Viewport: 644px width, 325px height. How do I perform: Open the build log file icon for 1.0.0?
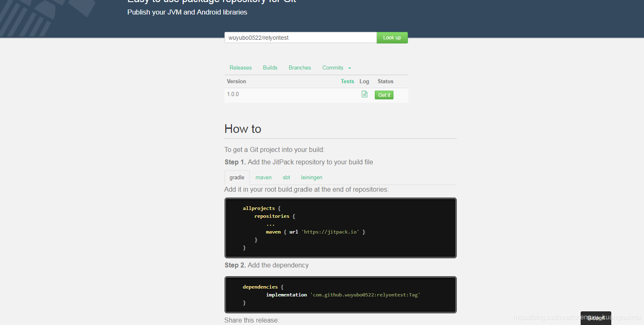point(364,94)
